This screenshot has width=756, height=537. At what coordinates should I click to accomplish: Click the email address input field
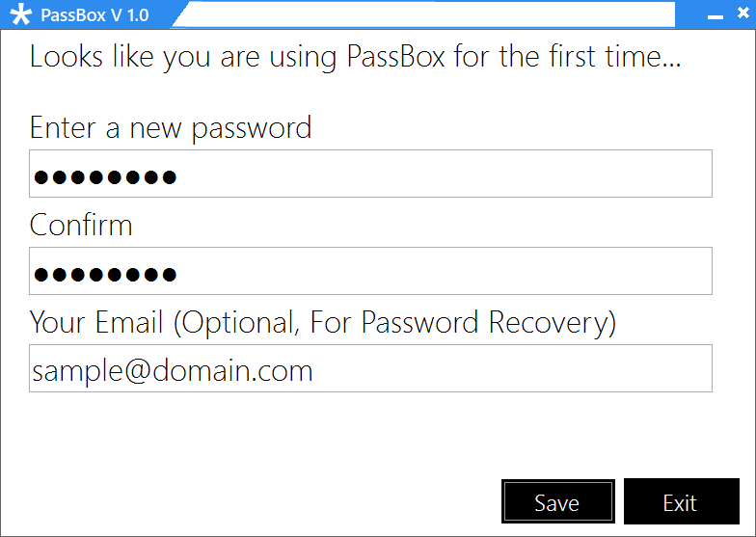coord(370,368)
